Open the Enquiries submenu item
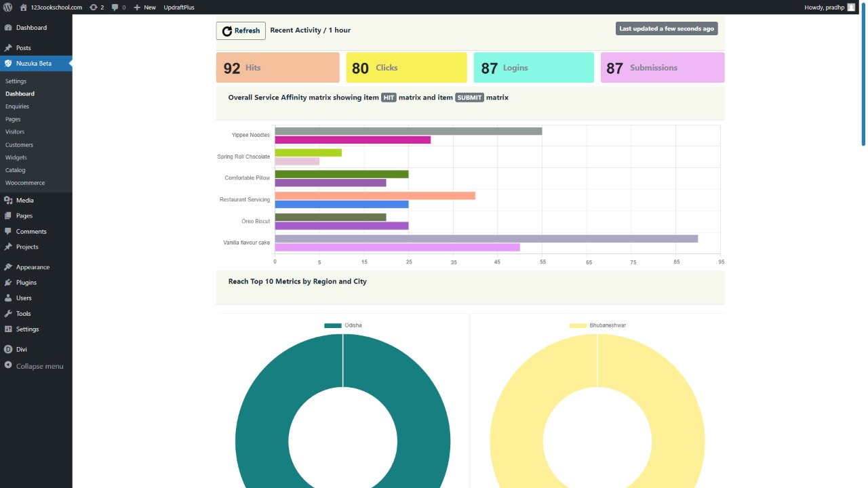Screen dimensions: 868x488 [17, 106]
